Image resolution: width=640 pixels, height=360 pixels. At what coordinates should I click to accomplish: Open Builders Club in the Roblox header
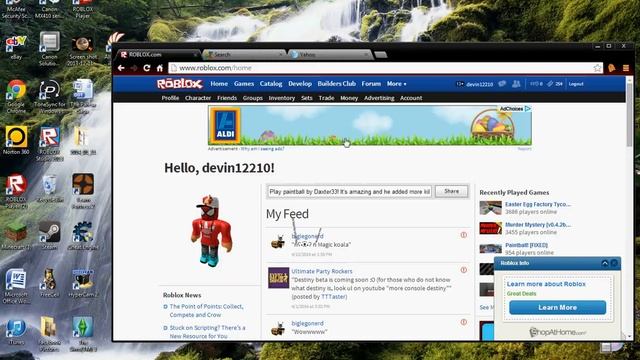(336, 84)
